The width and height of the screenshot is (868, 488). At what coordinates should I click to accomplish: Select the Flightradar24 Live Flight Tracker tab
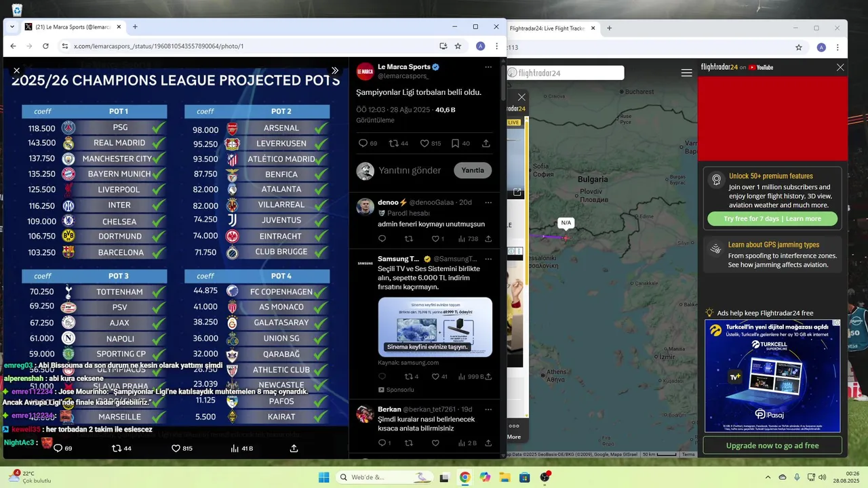(547, 28)
